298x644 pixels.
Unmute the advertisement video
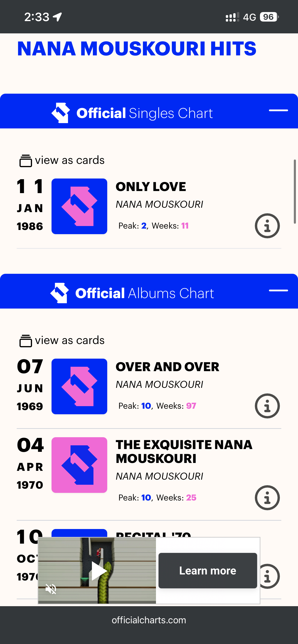tap(51, 589)
